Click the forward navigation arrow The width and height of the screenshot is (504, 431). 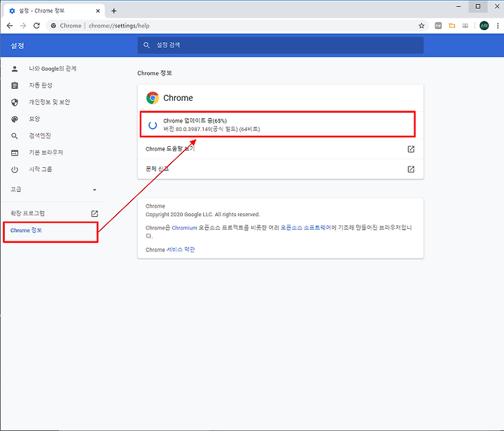23,26
